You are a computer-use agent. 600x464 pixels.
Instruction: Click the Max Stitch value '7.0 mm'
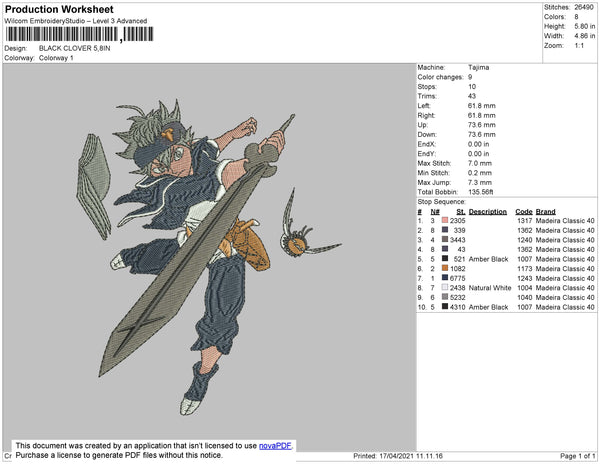[479, 163]
